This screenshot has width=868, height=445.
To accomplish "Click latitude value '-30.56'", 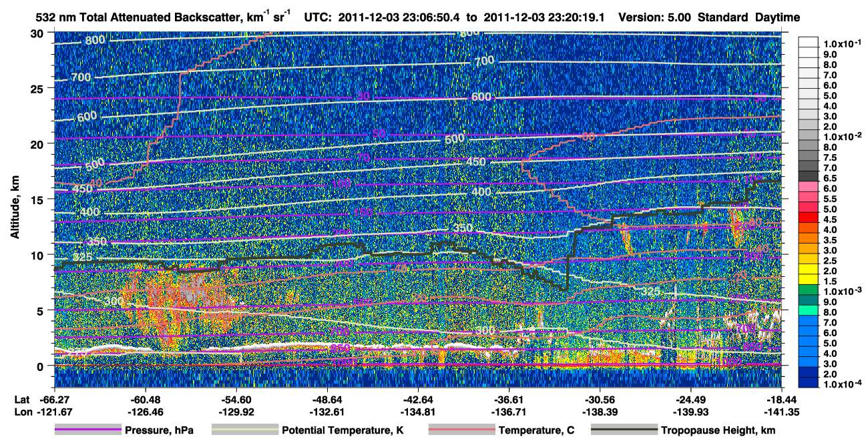I will pyautogui.click(x=600, y=400).
